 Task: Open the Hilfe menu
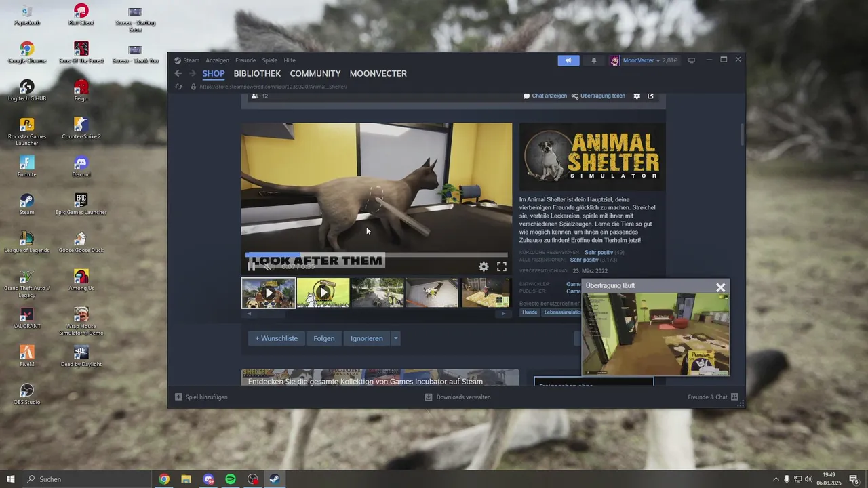(290, 60)
